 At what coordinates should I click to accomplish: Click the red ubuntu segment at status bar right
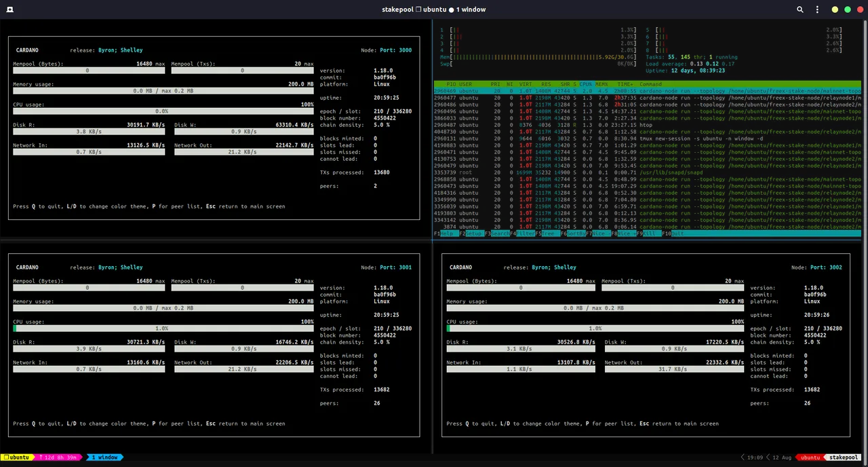(x=810, y=457)
